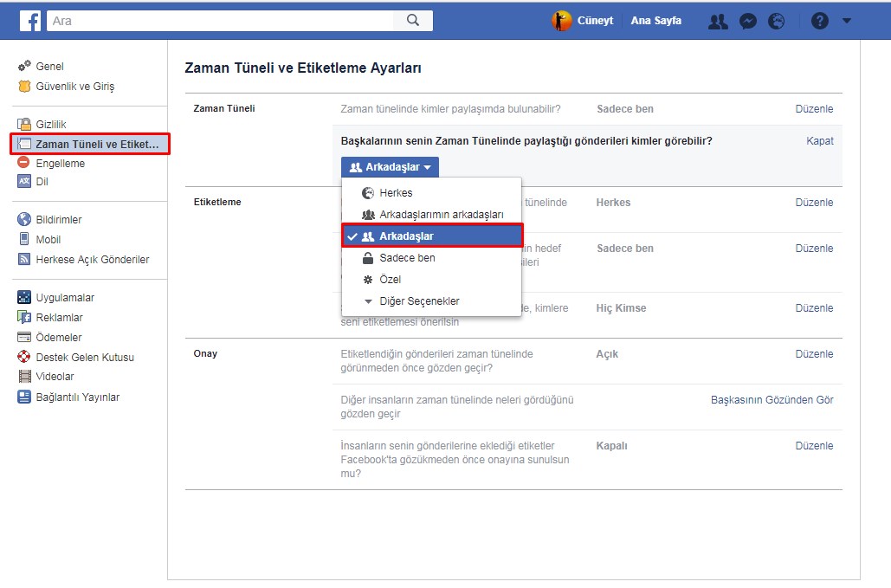Pick the Özel custom audience option
891x588 pixels.
390,280
